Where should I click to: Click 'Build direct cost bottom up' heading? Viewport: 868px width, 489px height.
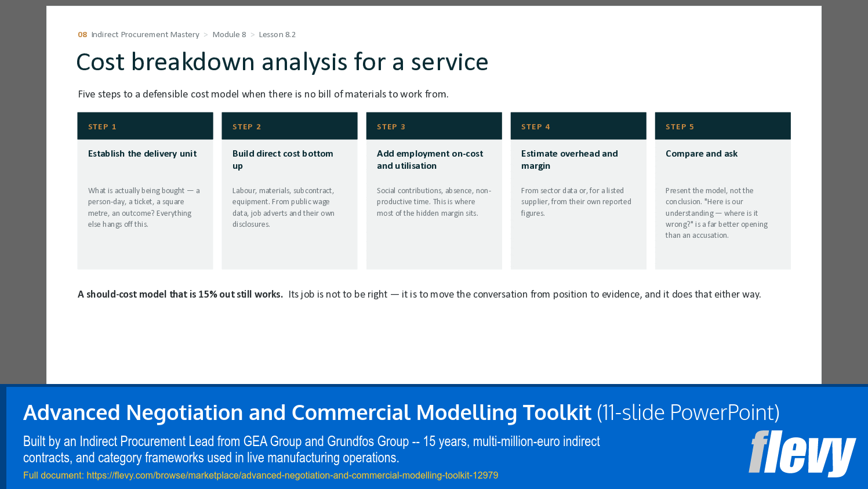point(282,160)
